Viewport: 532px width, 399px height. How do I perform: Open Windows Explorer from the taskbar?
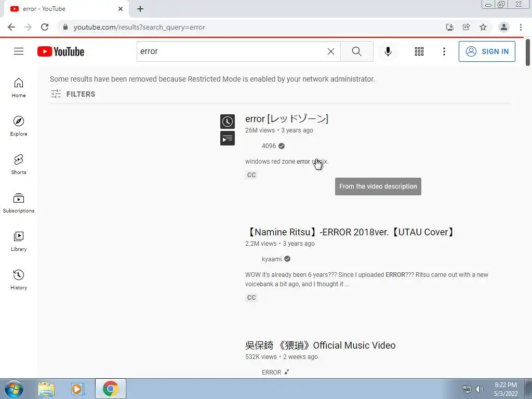[x=46, y=389]
